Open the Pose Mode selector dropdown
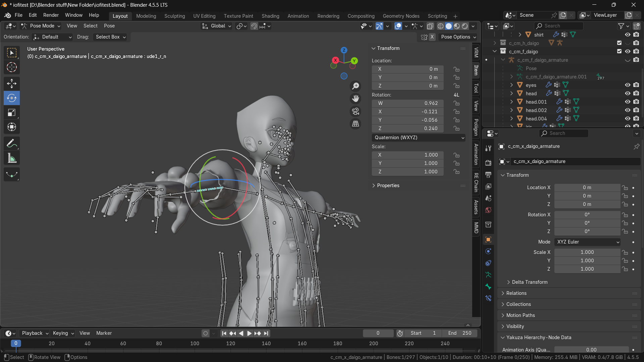 41,26
